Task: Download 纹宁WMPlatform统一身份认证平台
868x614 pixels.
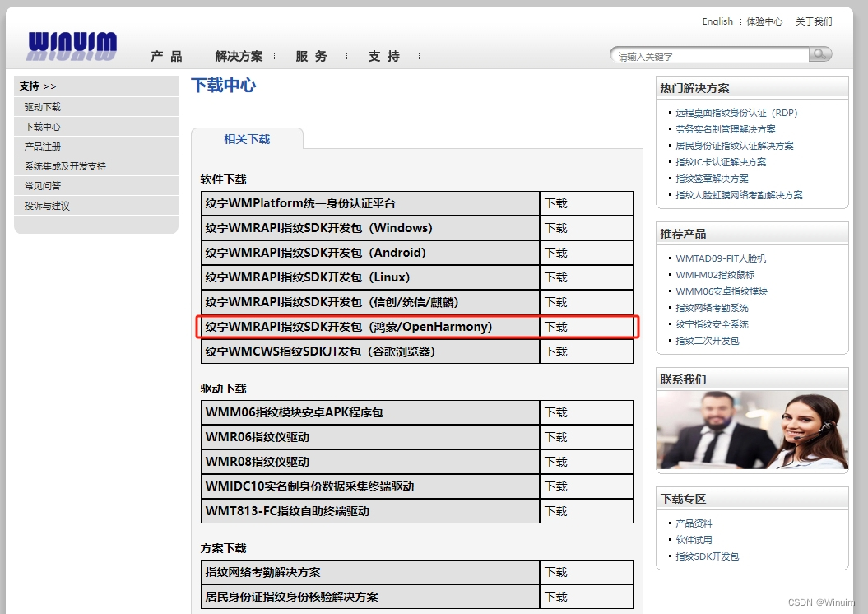Action: 556,204
